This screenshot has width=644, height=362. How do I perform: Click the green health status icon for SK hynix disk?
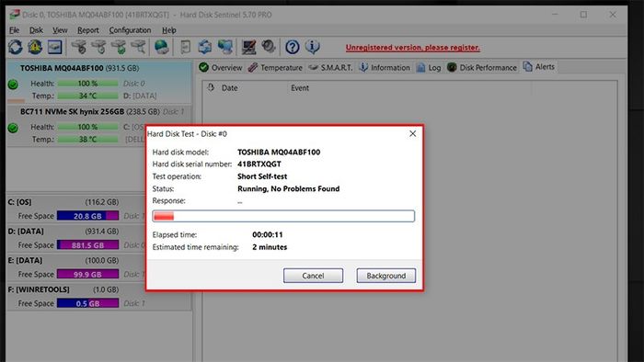(13, 128)
